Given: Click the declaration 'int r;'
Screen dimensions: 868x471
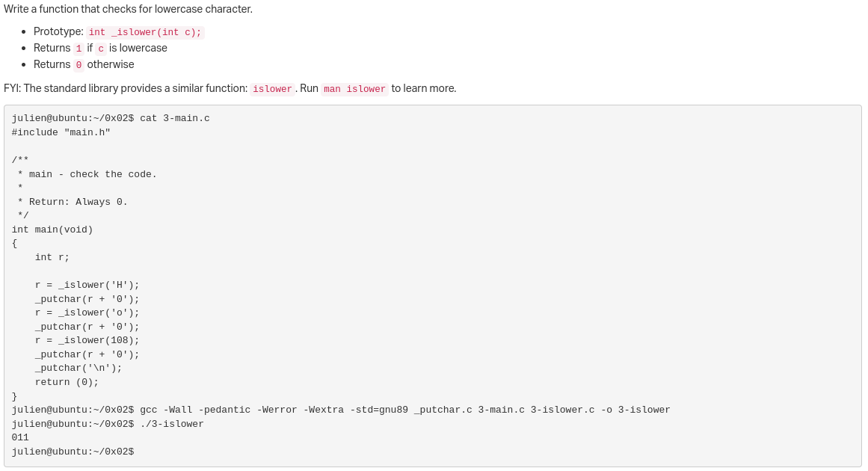Looking at the screenshot, I should [x=52, y=257].
